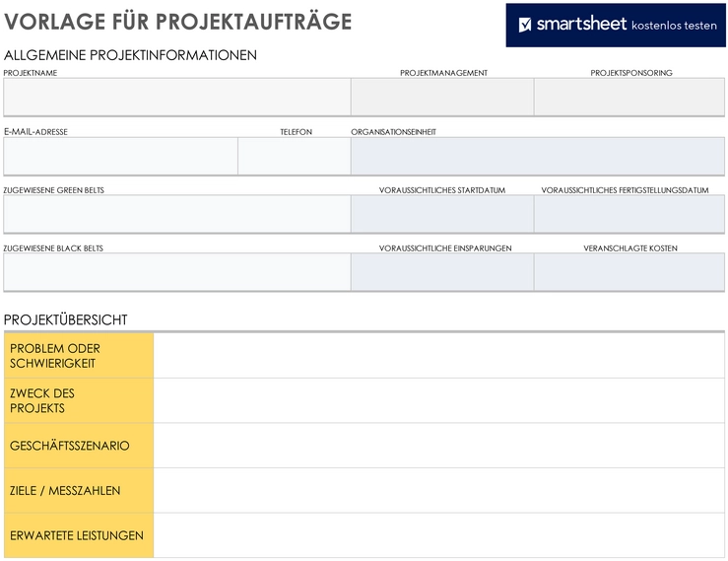Click the 'E-Mail-Adresse' label text
This screenshot has width=728, height=561.
pyautogui.click(x=35, y=132)
